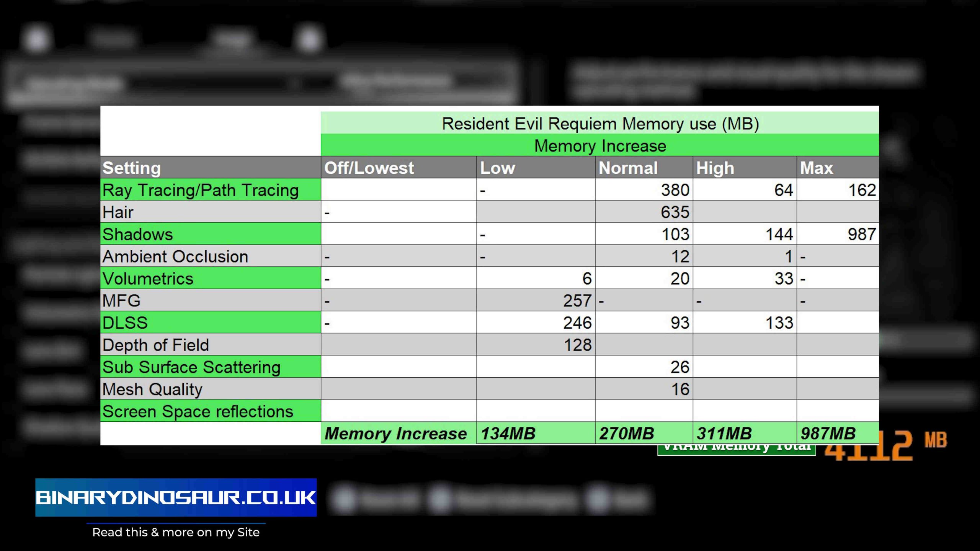Select the 'Max' column header
Screen dimensions: 980x551
click(816, 168)
